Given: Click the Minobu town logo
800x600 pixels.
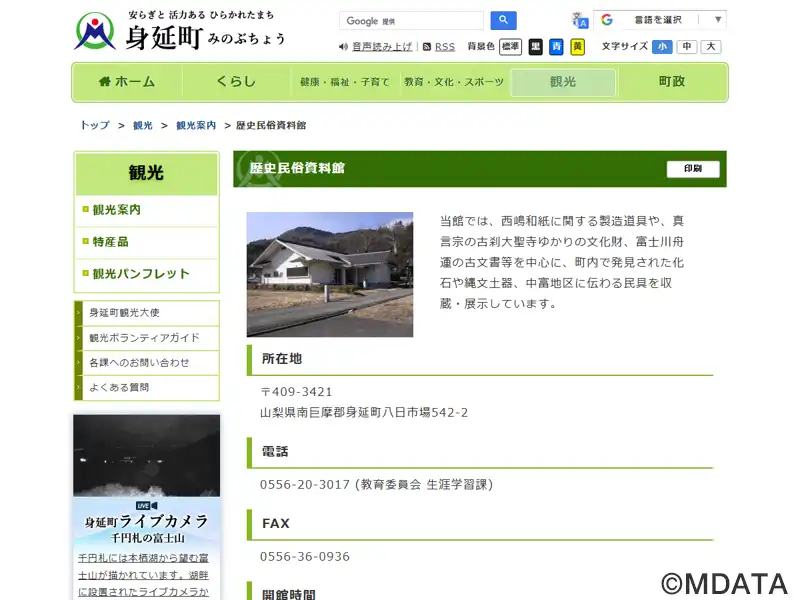Looking at the screenshot, I should [95, 31].
